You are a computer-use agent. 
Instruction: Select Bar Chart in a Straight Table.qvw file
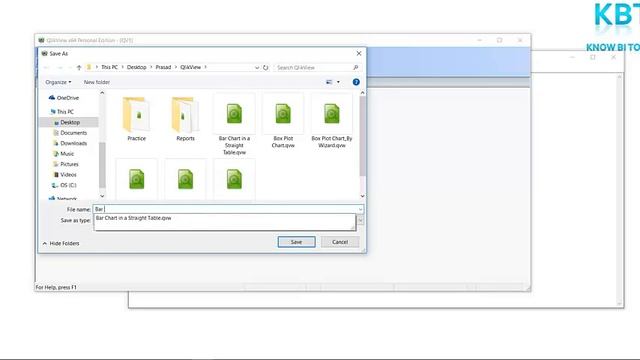[234, 124]
